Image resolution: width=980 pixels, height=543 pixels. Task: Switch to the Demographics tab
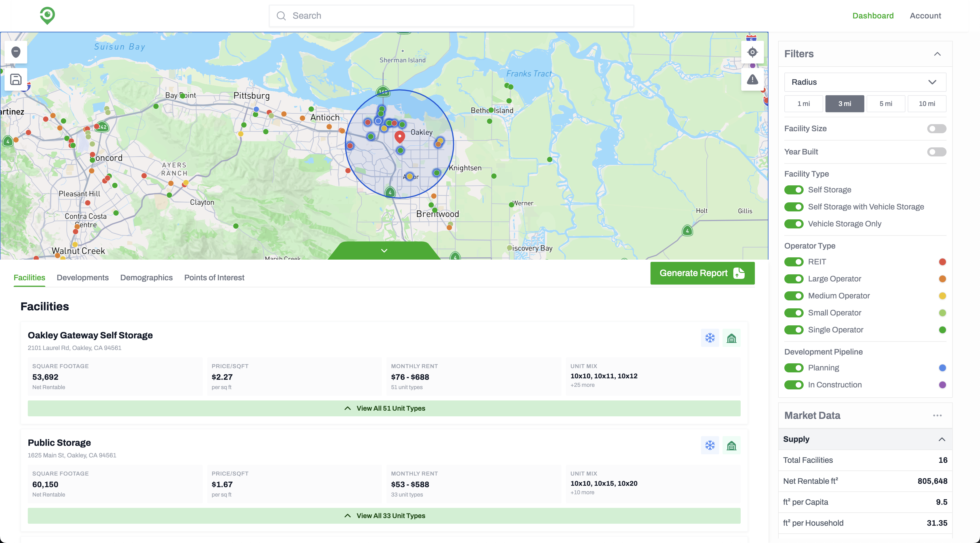(x=146, y=277)
